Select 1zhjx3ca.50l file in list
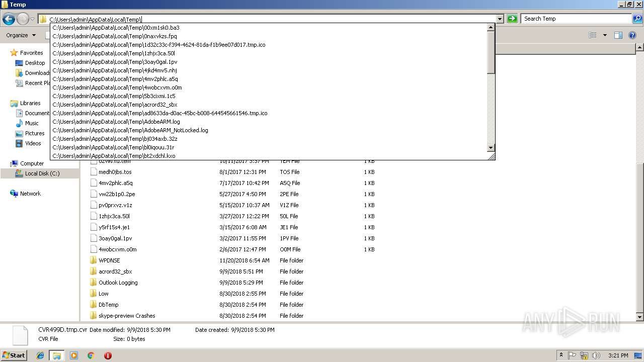This screenshot has width=644, height=362. [x=114, y=216]
